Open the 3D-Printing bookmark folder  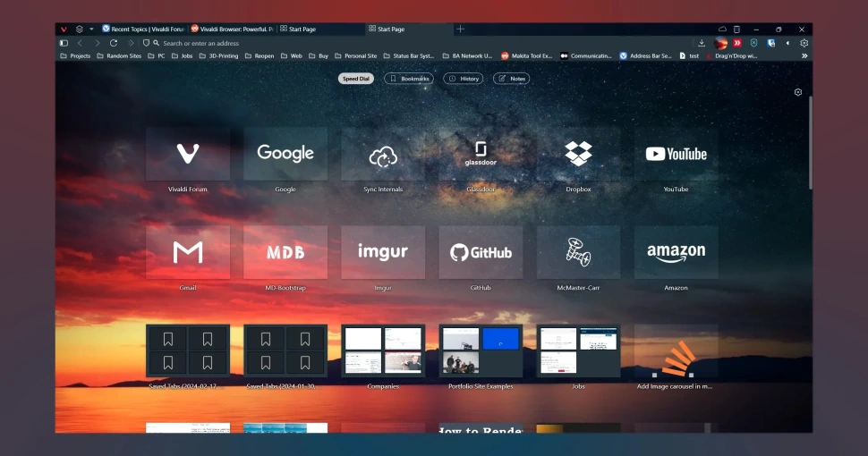pyautogui.click(x=218, y=56)
